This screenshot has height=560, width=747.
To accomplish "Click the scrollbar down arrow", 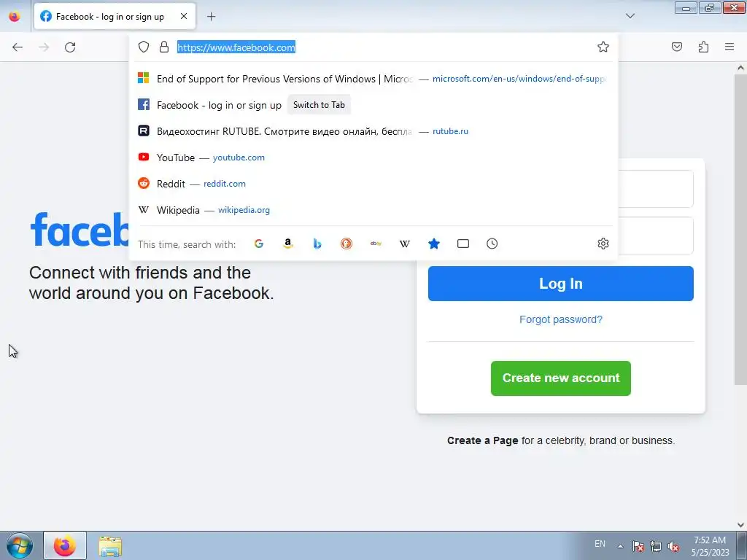I will point(740,525).
